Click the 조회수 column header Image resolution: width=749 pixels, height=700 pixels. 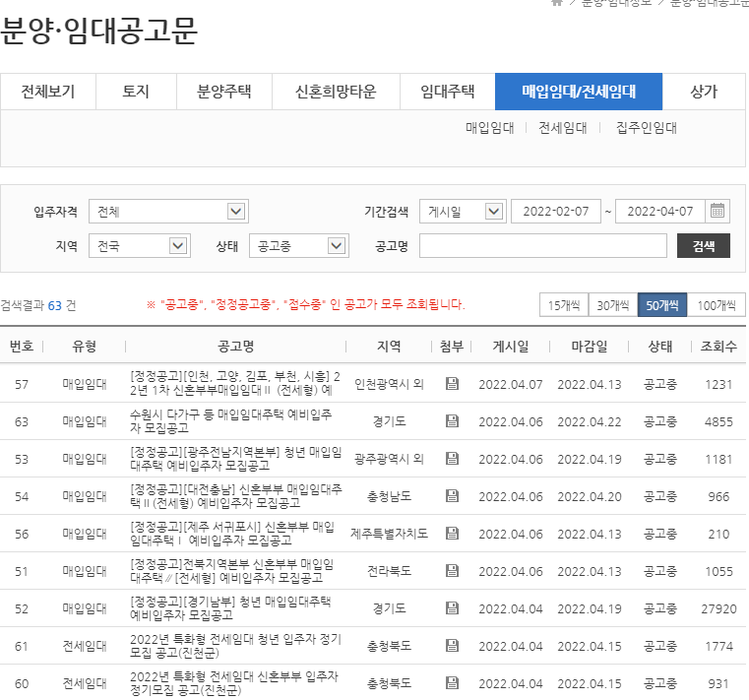pos(718,346)
